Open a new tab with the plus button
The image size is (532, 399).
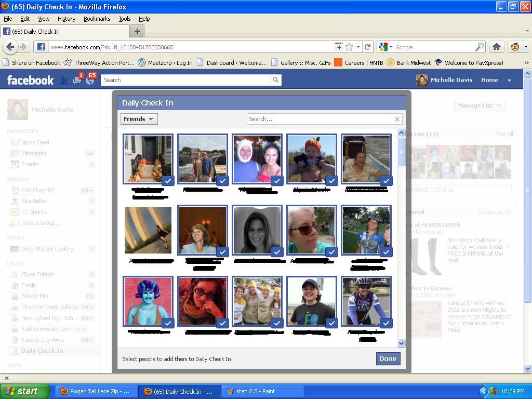pyautogui.click(x=137, y=32)
